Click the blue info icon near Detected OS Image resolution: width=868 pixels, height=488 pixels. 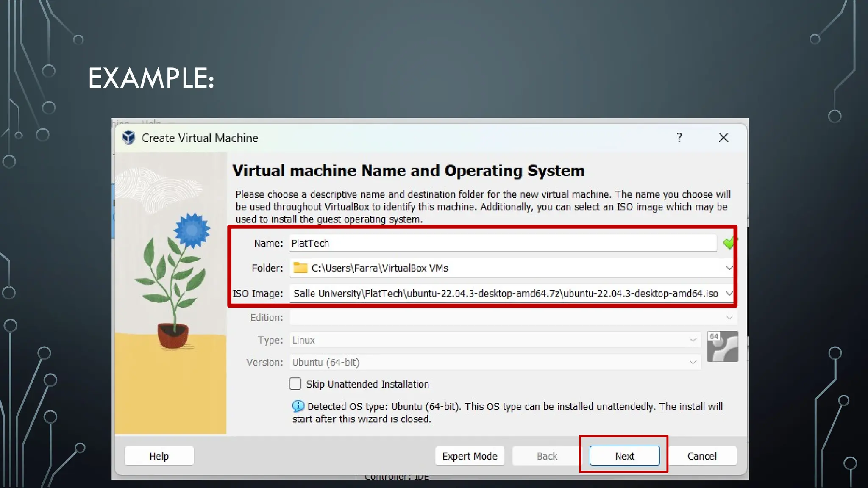(x=298, y=406)
